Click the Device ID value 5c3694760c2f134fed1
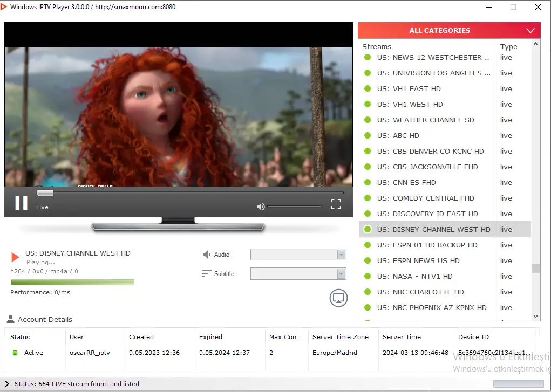This screenshot has width=551, height=392. (x=494, y=353)
